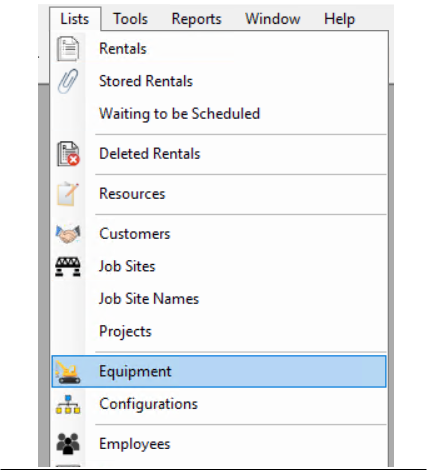Open the Window menu

coord(273,19)
